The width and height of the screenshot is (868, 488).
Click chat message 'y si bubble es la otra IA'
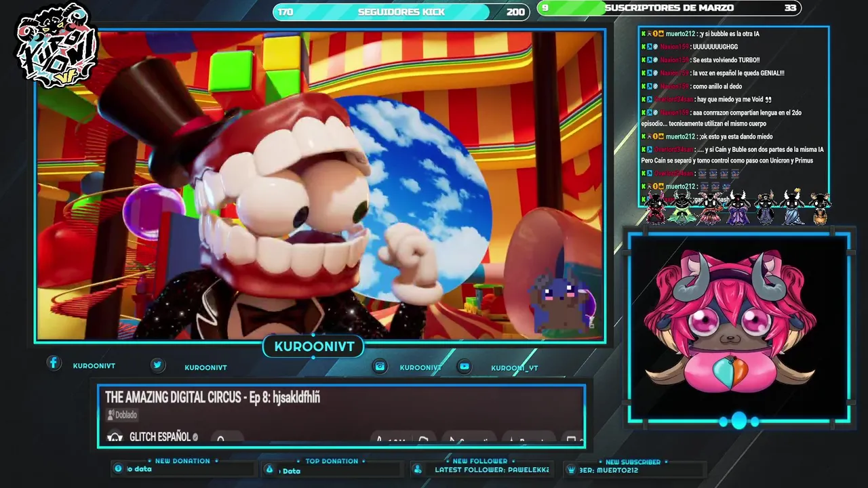pos(729,34)
